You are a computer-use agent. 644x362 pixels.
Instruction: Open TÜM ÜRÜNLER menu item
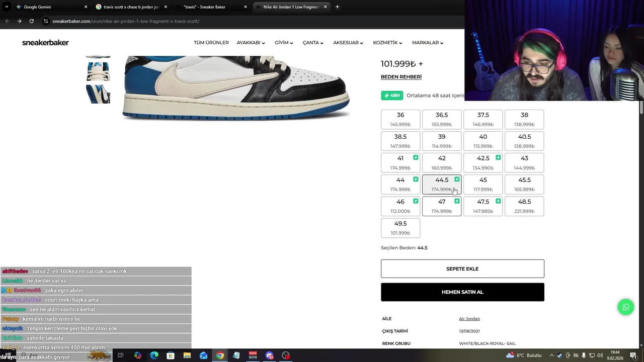point(211,43)
